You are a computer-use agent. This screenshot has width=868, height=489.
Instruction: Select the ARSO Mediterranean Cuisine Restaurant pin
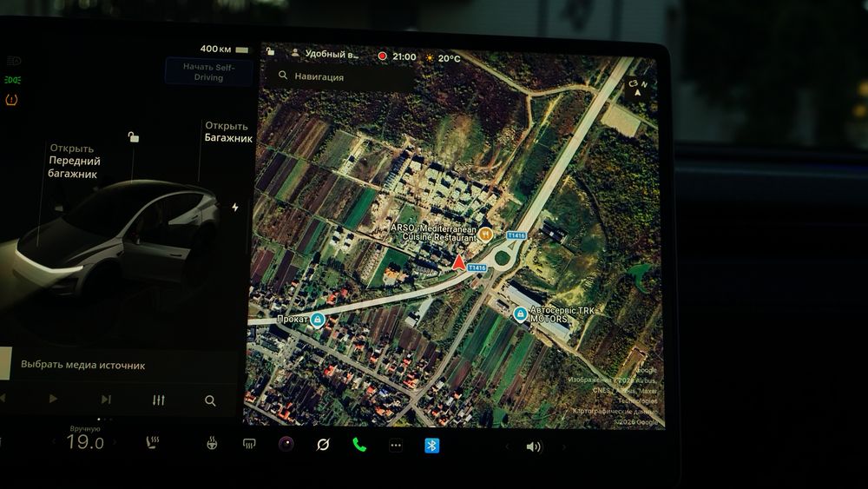point(485,235)
